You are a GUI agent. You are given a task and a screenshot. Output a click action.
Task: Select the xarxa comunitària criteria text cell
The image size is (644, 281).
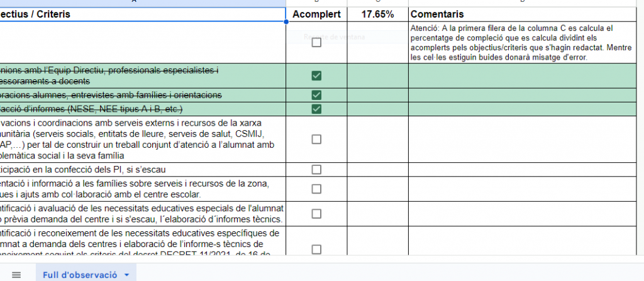pyautogui.click(x=143, y=139)
